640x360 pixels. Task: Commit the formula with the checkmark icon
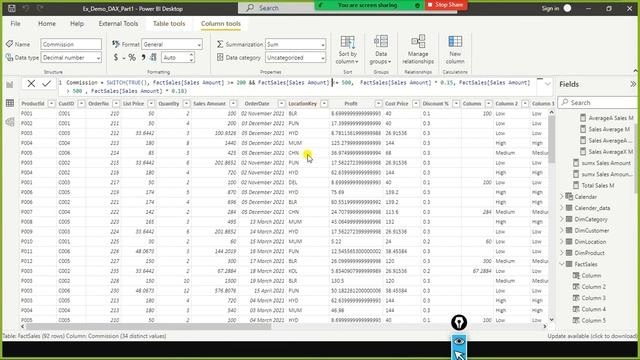(x=47, y=84)
